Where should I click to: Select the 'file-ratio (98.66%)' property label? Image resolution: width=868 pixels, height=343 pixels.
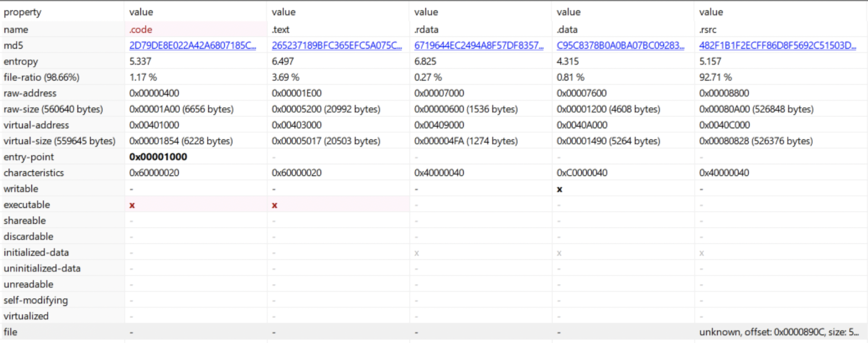(42, 77)
